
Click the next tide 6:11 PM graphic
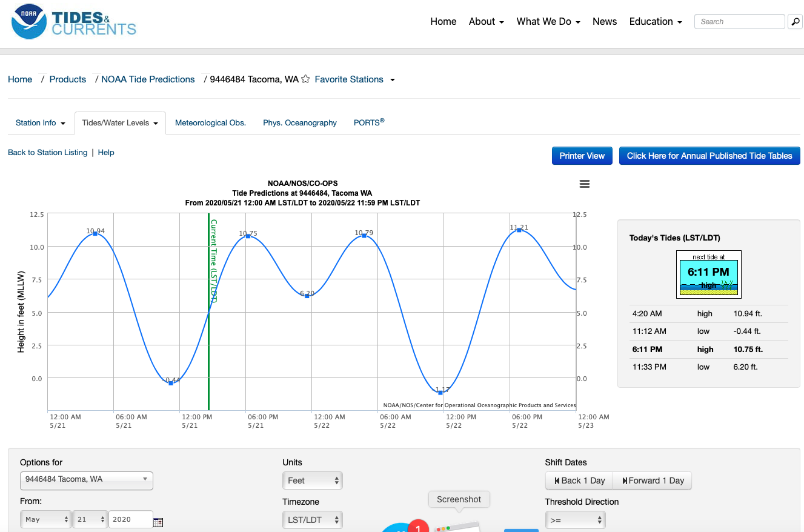(x=709, y=275)
